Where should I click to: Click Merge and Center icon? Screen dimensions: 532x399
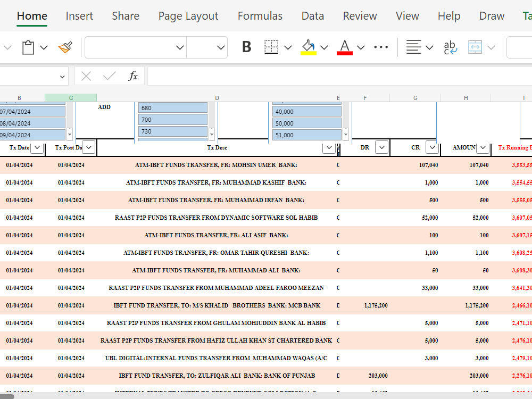[x=475, y=47]
